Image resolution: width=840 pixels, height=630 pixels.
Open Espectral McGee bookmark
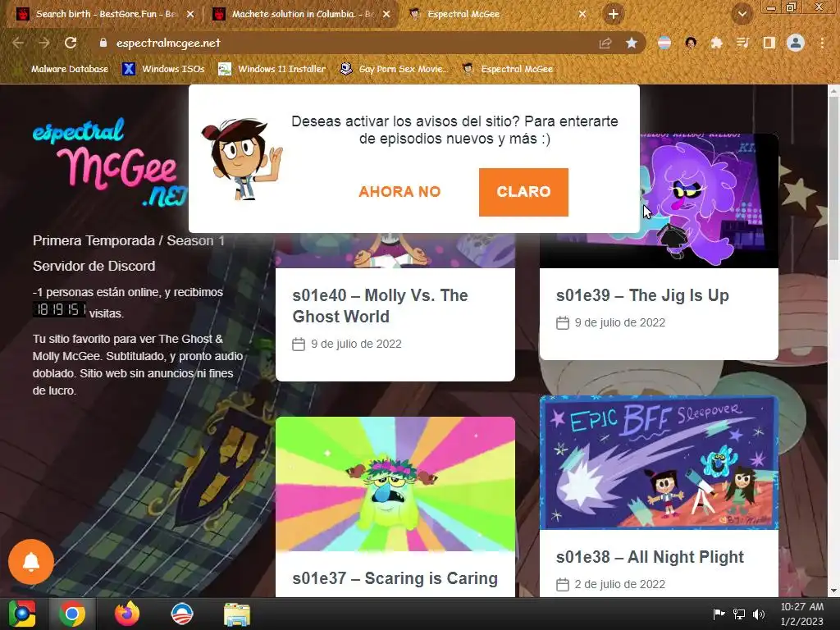point(508,69)
